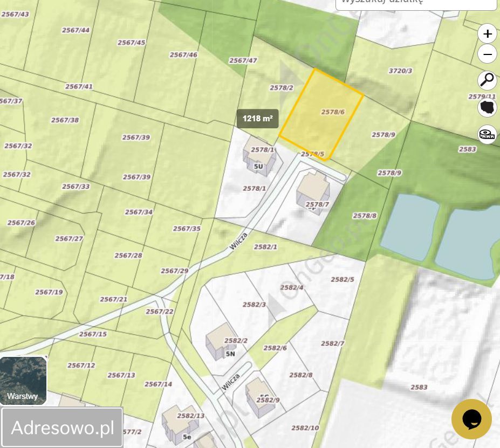This screenshot has width=500, height=448.
Task: Click the Poland map overview icon
Action: [487, 107]
